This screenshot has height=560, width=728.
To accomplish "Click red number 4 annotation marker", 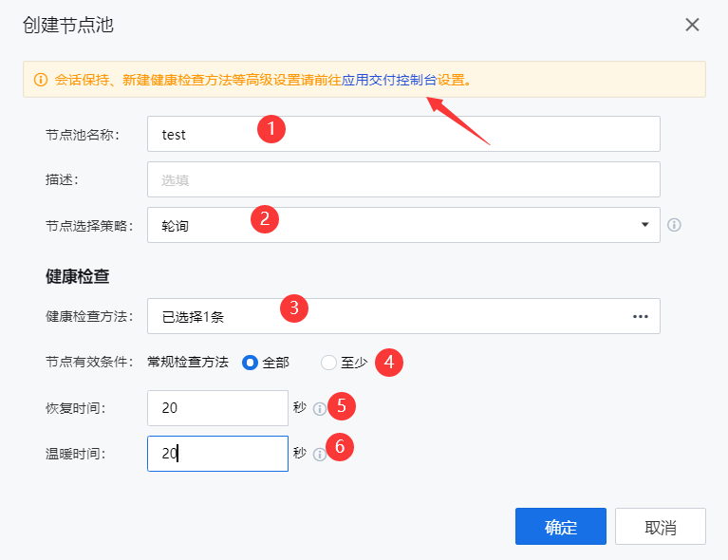I will (389, 363).
